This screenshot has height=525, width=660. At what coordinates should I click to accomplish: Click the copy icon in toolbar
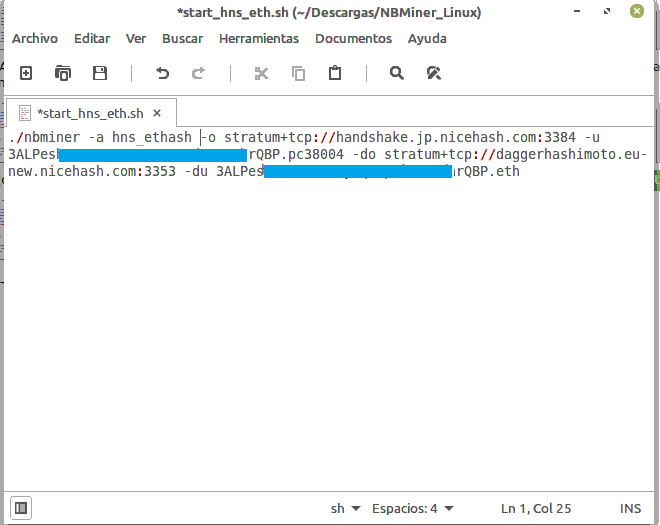pyautogui.click(x=298, y=74)
